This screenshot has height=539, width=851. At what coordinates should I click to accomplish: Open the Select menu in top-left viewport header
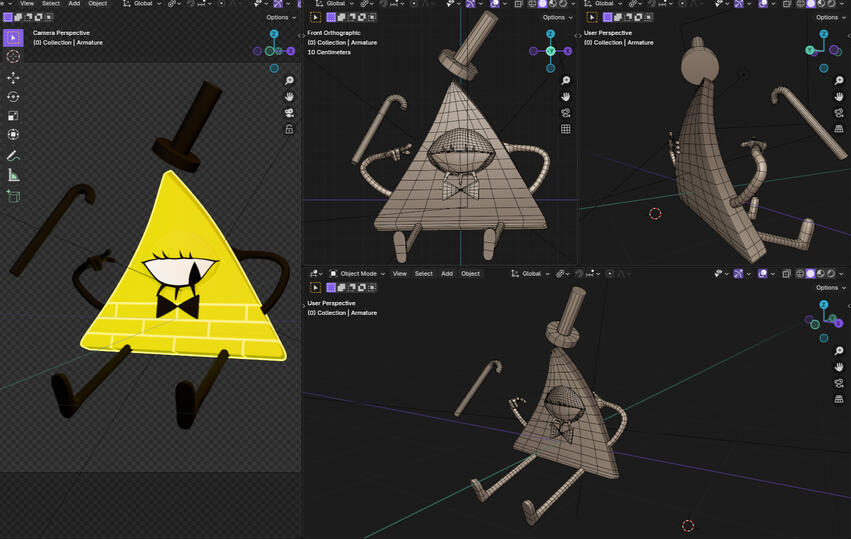(50, 3)
